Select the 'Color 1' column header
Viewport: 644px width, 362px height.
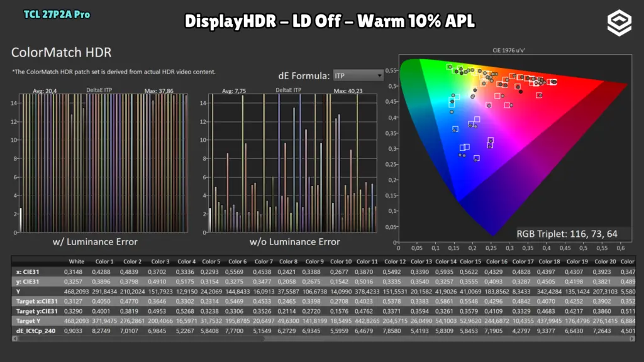(104, 261)
